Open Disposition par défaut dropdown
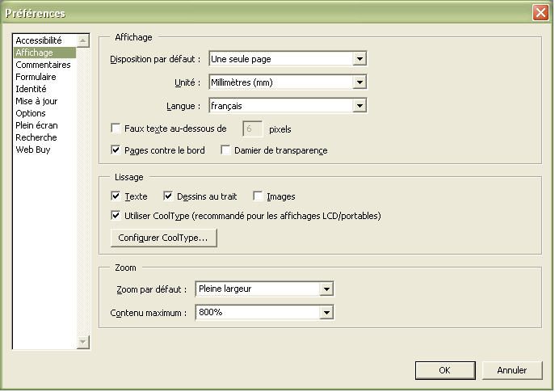555x392 pixels. point(359,58)
